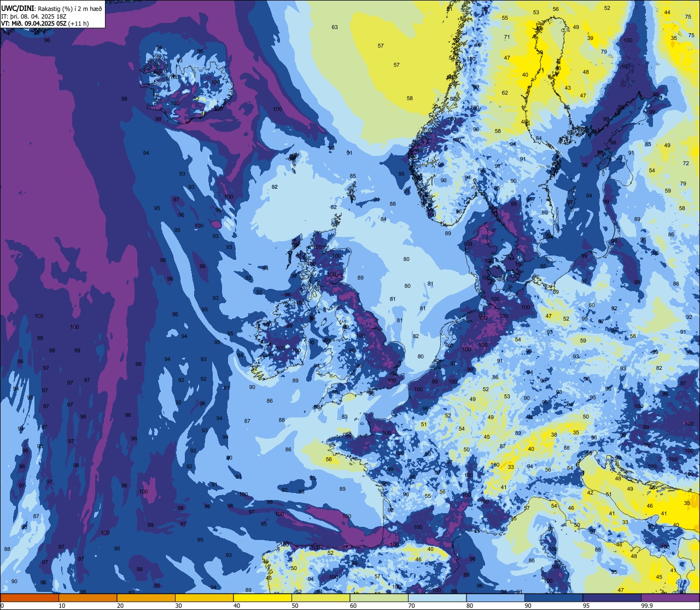Screen dimensions: 700x610
Task: Click the dark orange 0–10 legend swatch
Action: (30, 598)
